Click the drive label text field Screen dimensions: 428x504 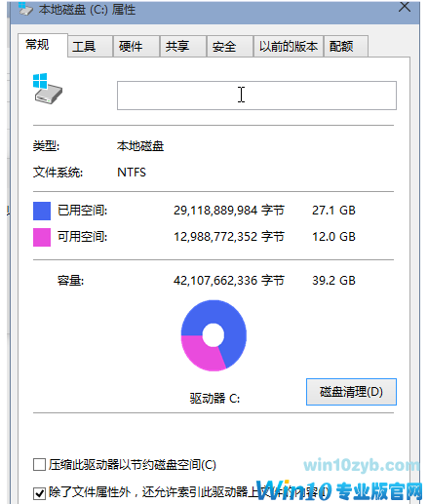[x=256, y=96]
